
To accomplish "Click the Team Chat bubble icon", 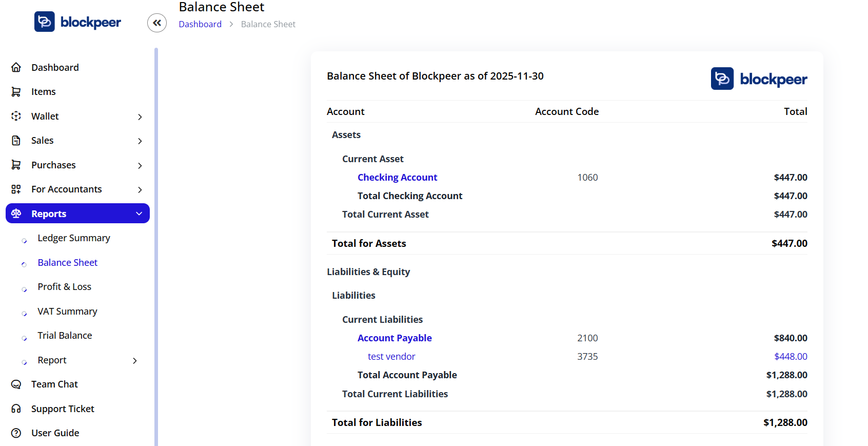I will (x=16, y=384).
